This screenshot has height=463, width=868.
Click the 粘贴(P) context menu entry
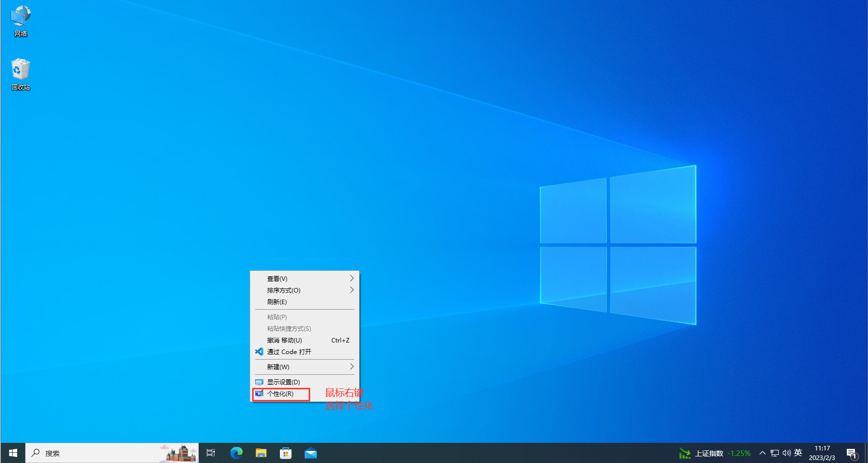(x=305, y=317)
